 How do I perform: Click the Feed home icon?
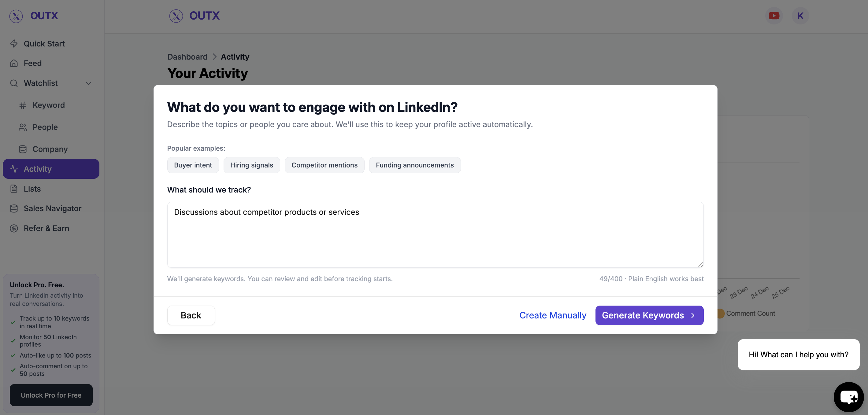[14, 63]
